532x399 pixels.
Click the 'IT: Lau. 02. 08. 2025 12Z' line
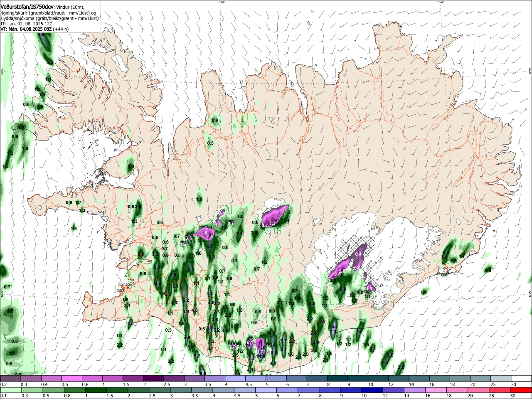coord(26,24)
